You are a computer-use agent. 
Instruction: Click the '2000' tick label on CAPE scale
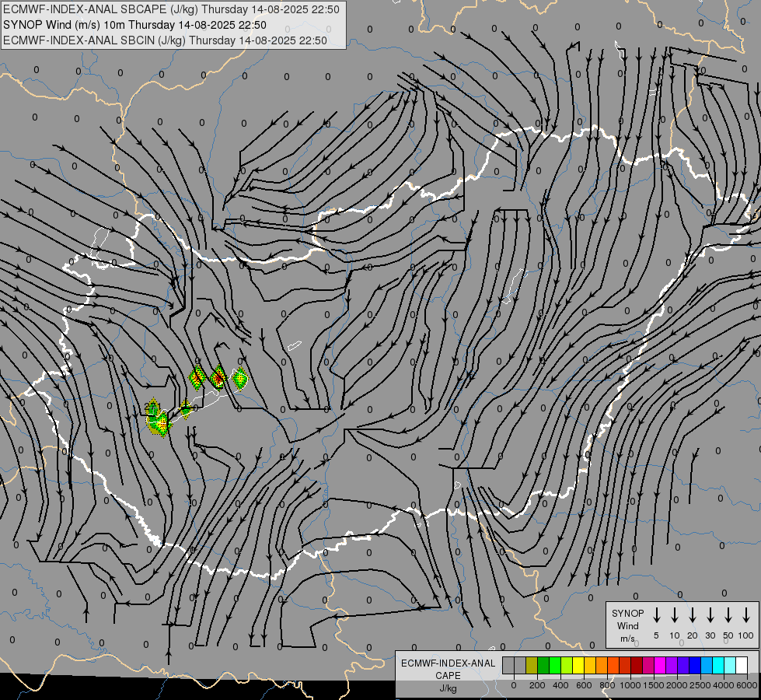tap(676, 685)
